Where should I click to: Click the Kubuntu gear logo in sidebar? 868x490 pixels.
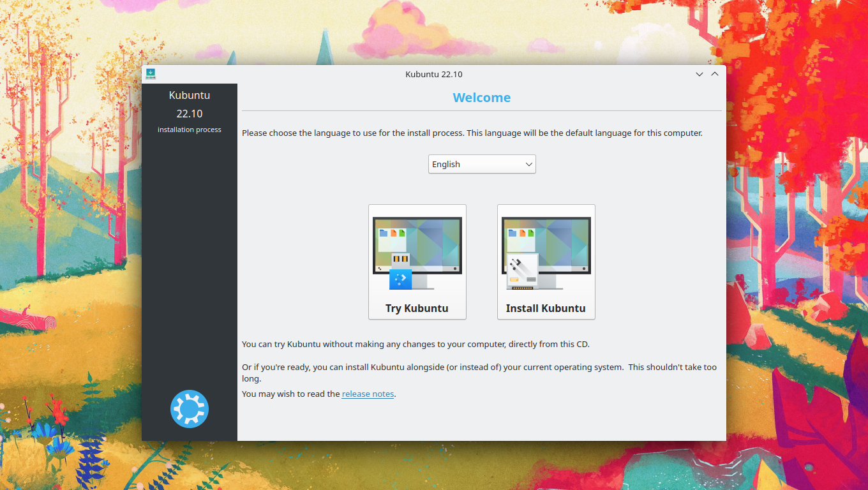point(190,409)
